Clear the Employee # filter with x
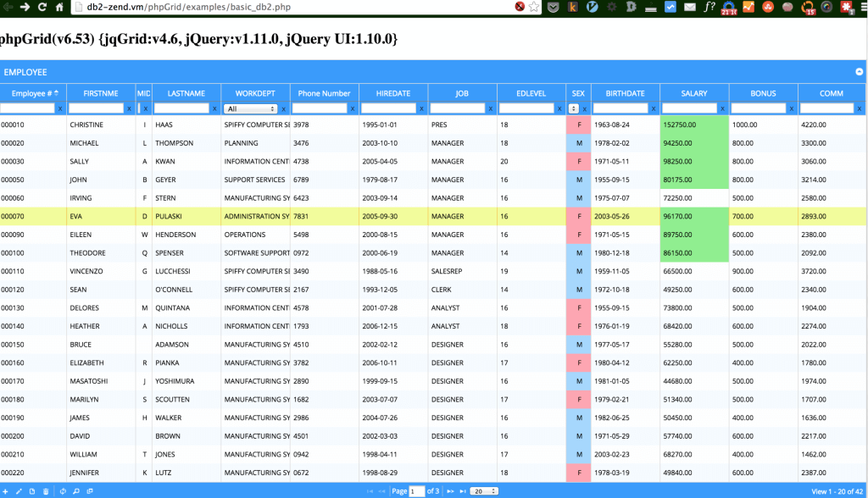Viewport: 868px width, 498px height. point(60,109)
